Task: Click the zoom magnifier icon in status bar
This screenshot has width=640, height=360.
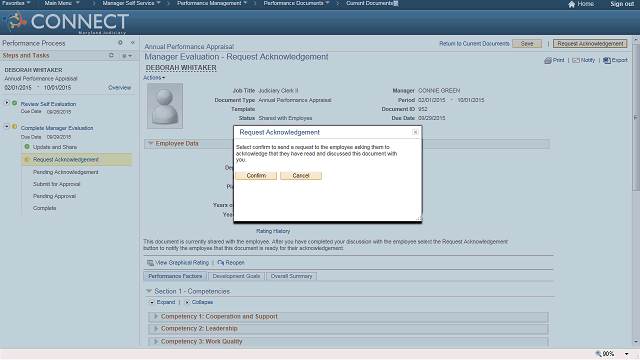Action: pos(598,353)
